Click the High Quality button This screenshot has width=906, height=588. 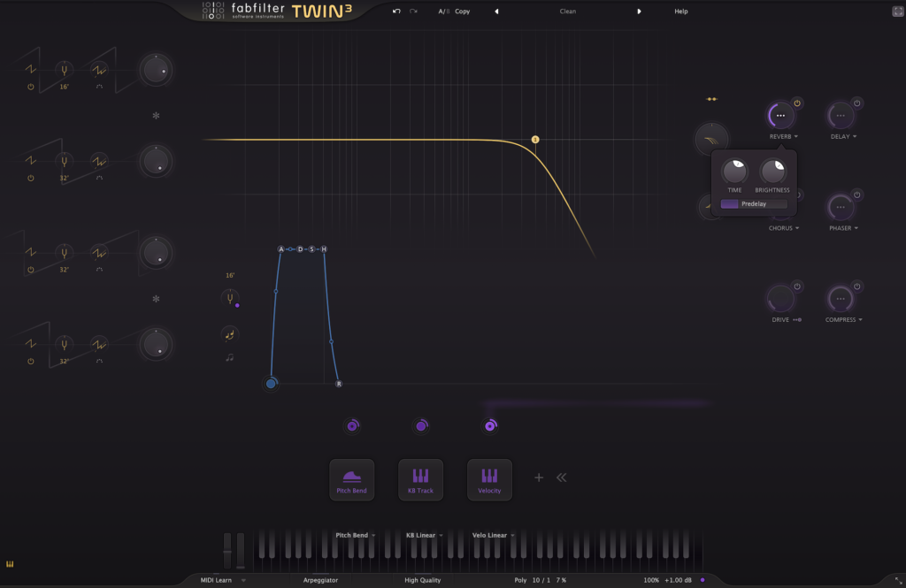[423, 580]
